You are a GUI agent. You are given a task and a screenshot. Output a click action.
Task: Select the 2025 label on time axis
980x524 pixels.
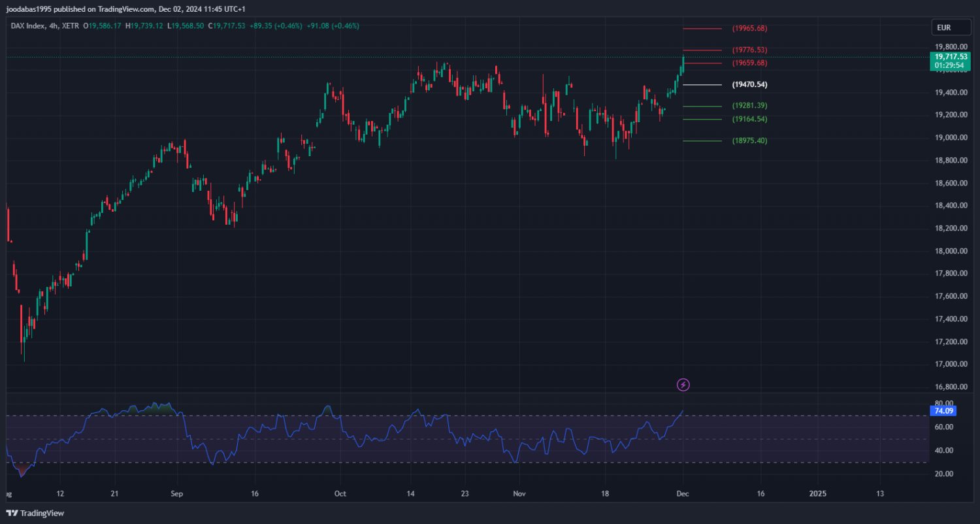pos(817,494)
